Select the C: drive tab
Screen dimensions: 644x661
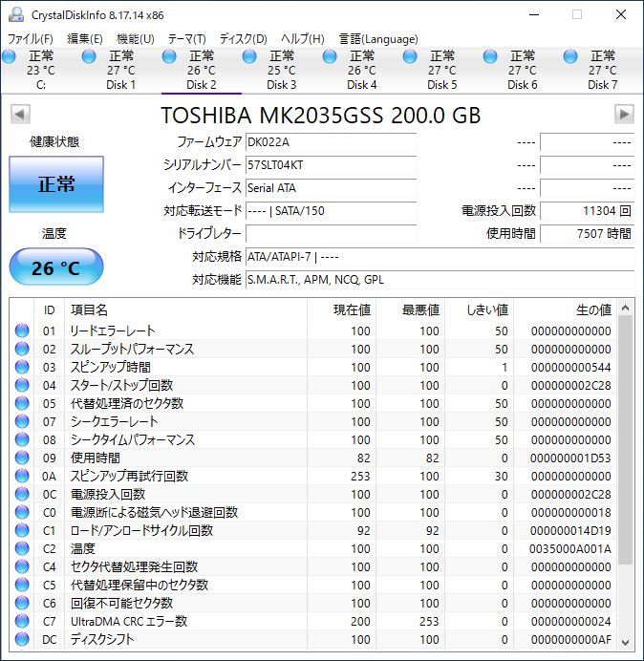point(40,70)
